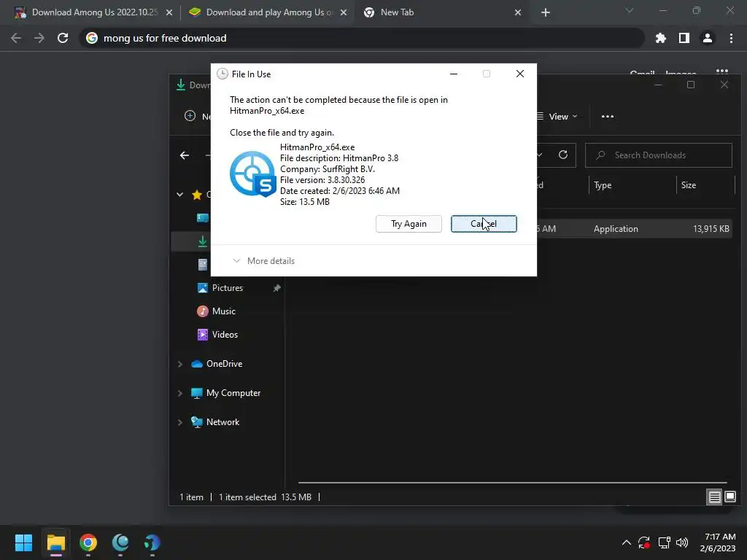
Task: Open Google apps grid icon
Action: 722,71
